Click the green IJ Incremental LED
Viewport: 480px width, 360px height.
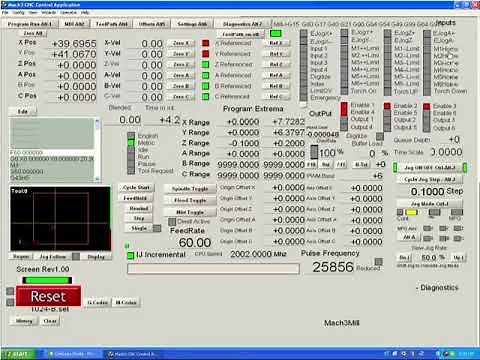(x=131, y=256)
